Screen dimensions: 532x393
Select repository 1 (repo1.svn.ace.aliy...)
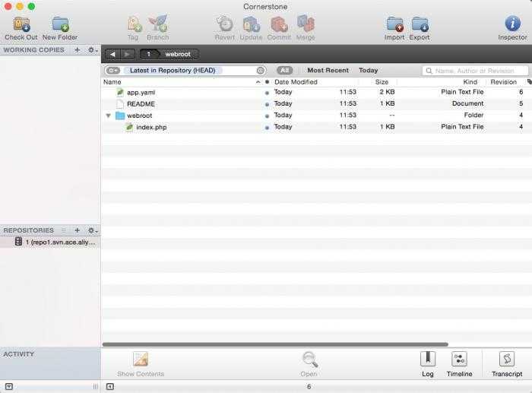point(50,242)
